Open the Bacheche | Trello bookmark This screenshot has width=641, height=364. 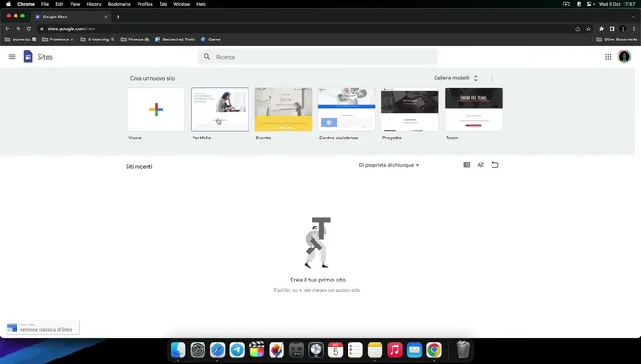pos(175,39)
